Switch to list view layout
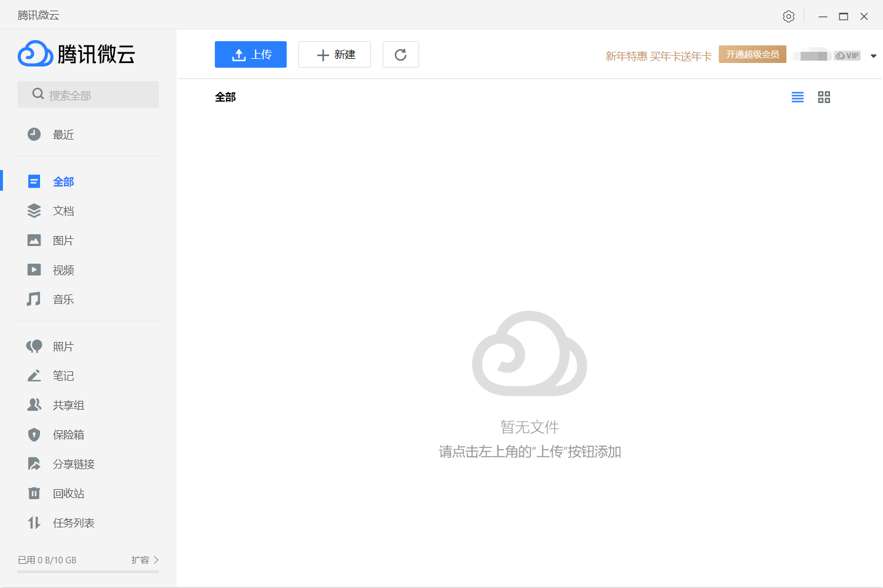The width and height of the screenshot is (883, 588). [798, 97]
